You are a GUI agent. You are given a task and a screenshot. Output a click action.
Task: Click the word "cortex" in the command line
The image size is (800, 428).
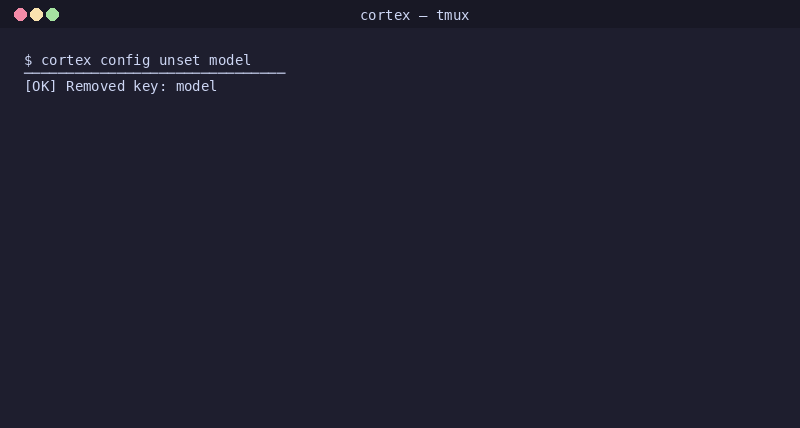66,60
